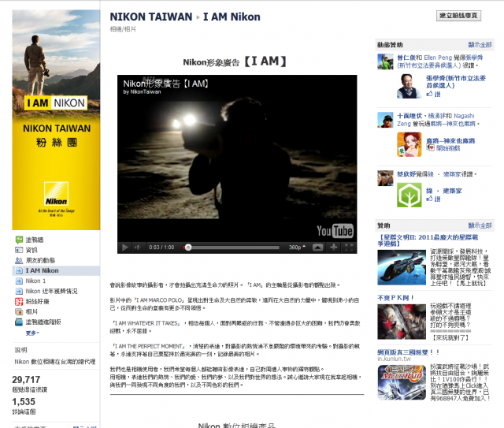Play the Nikon I AM video

pos(124,247)
